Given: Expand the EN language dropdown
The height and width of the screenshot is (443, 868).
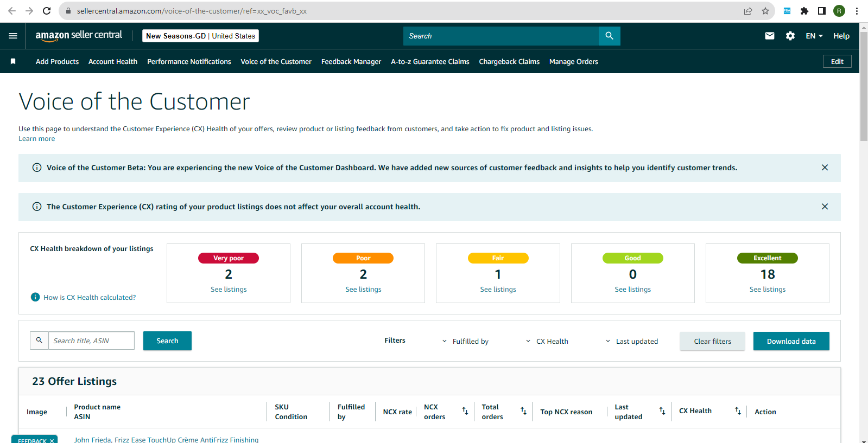Looking at the screenshot, I should [x=814, y=36].
